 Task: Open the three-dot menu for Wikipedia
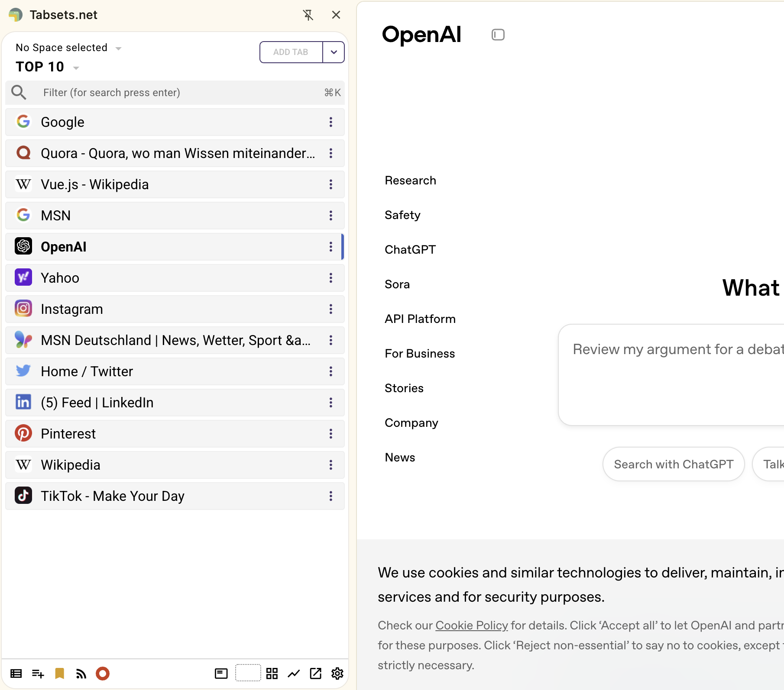click(331, 465)
